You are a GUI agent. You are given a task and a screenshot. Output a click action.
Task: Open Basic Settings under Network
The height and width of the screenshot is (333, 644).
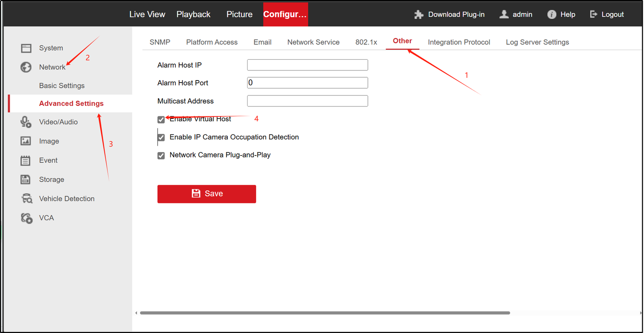click(62, 86)
